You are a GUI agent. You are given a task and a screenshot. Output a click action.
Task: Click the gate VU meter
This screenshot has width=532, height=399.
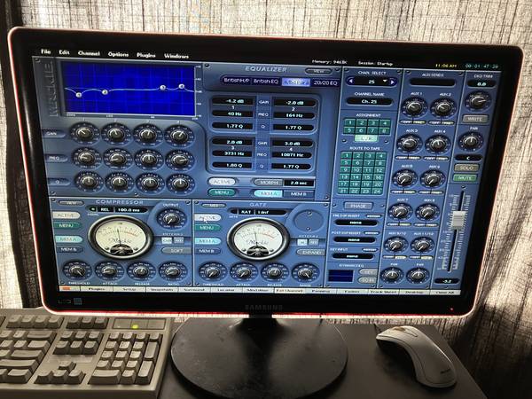256,239
